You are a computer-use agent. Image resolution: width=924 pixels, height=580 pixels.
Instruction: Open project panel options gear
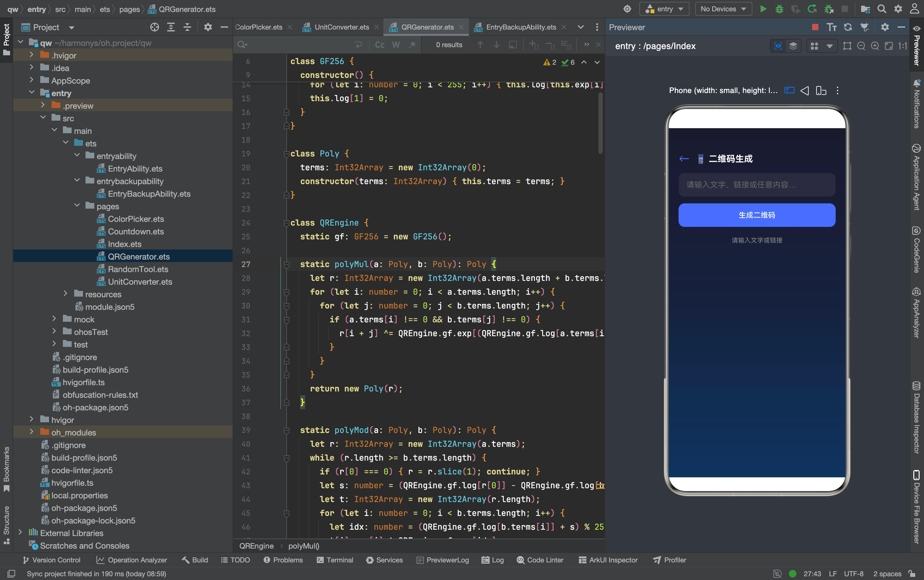point(208,27)
